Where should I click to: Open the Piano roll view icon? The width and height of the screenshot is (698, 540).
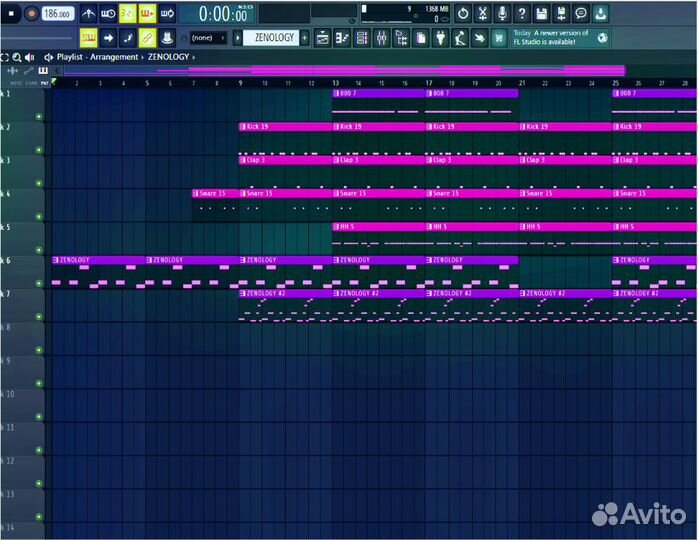(x=342, y=38)
